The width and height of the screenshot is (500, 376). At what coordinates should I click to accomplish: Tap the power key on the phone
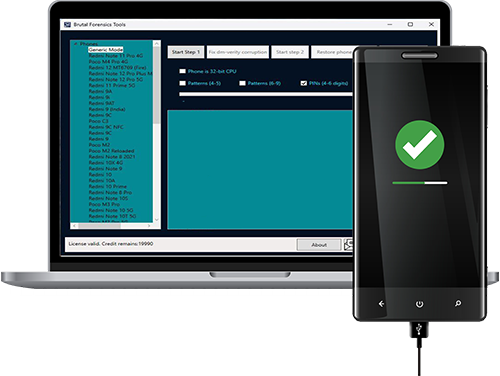tap(419, 304)
